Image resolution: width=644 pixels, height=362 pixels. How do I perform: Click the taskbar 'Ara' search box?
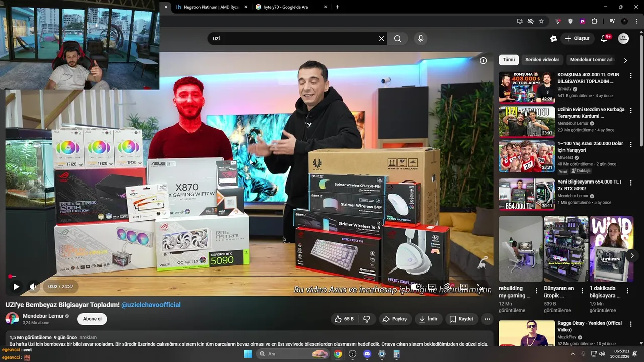(293, 354)
